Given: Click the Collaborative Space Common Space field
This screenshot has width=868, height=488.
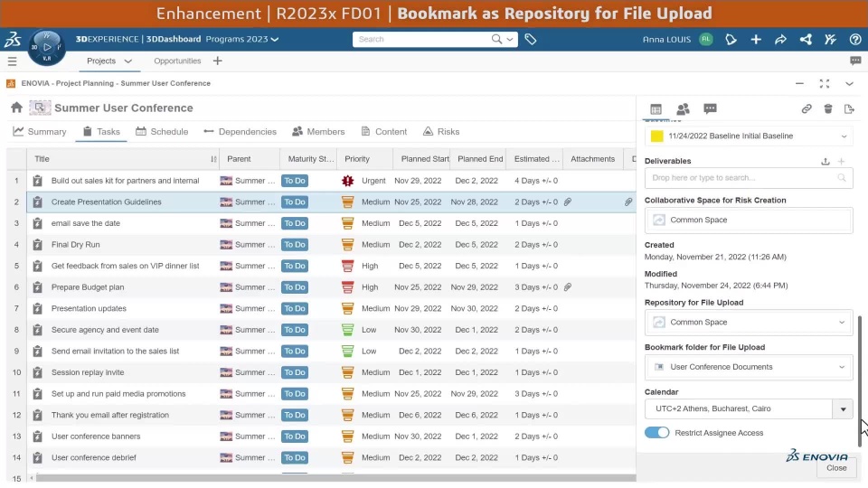Looking at the screenshot, I should pos(749,221).
